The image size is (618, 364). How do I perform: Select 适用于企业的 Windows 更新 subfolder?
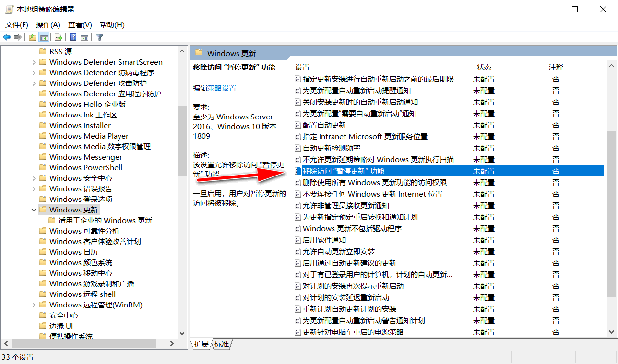(x=105, y=220)
